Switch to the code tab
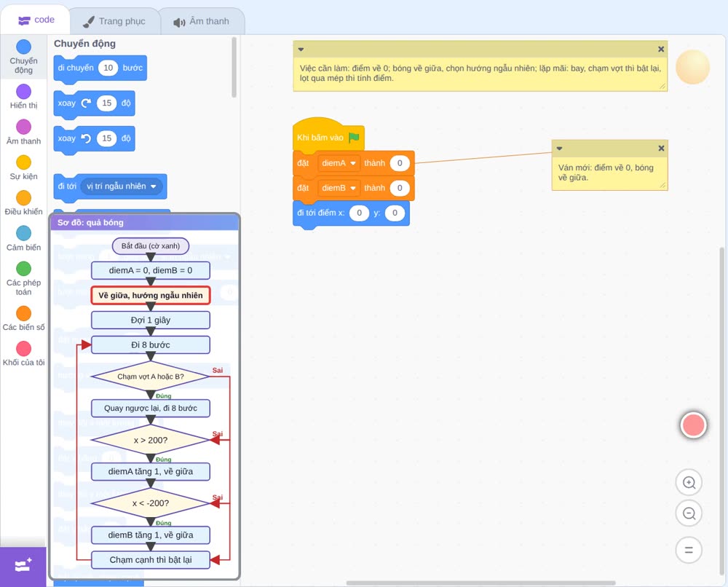The height and width of the screenshot is (587, 728). point(36,20)
